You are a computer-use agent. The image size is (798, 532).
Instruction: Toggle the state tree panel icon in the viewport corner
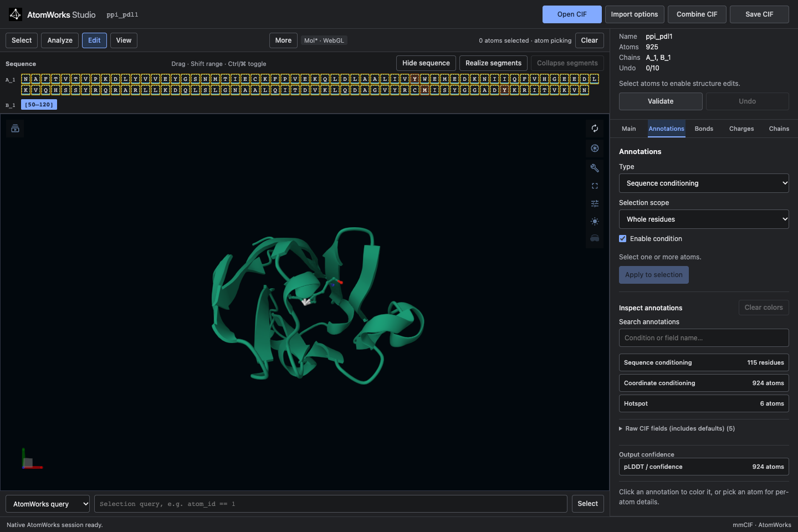pyautogui.click(x=15, y=129)
